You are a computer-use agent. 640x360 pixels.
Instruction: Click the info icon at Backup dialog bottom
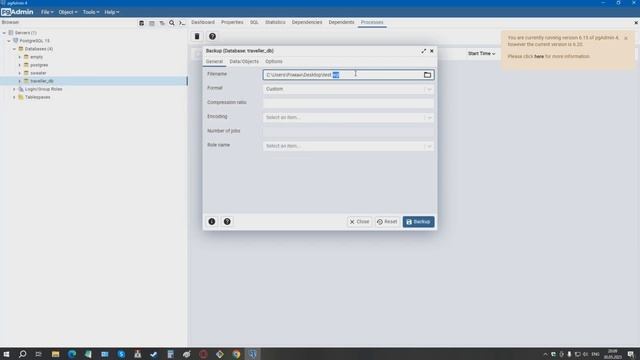click(x=212, y=222)
